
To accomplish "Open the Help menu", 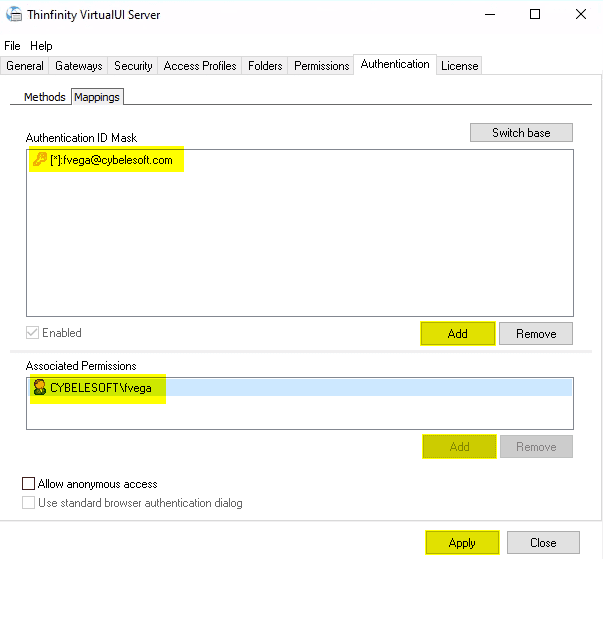I will [x=41, y=46].
